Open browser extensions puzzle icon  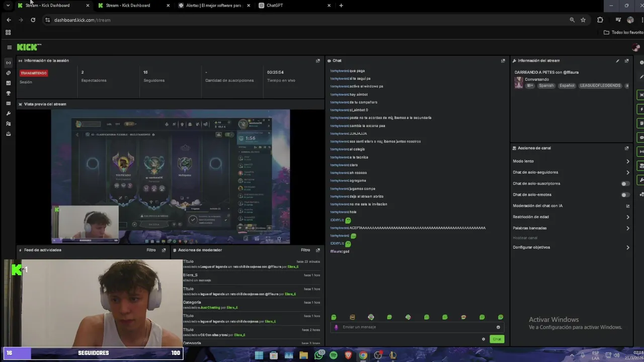pyautogui.click(x=600, y=20)
